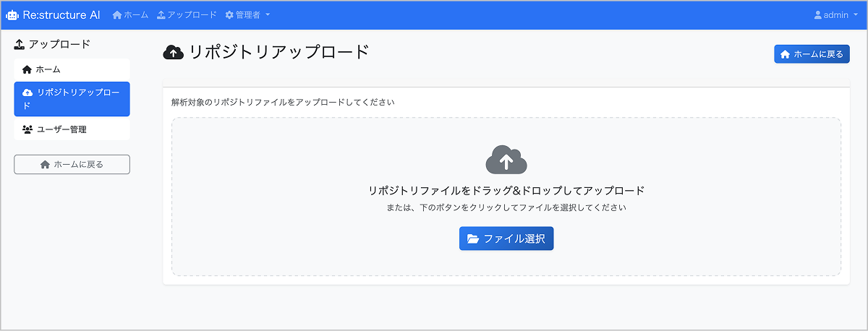Click the upload icon in sidebar アップロード header

[20, 44]
